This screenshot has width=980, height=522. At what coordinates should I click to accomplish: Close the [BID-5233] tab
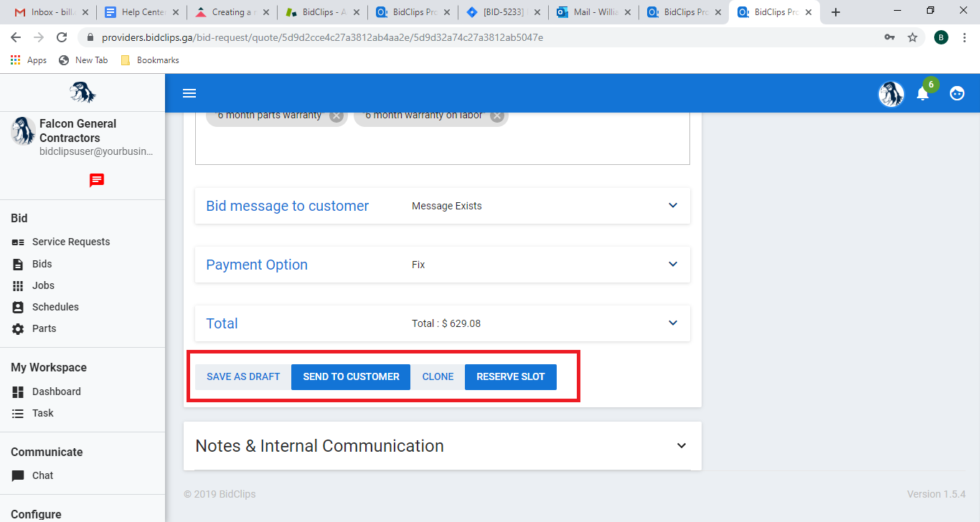coord(537,12)
